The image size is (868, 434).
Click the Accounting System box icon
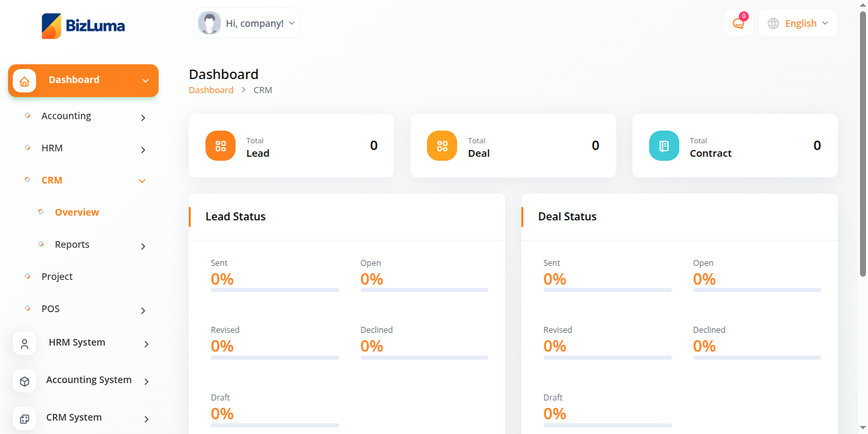pos(25,381)
